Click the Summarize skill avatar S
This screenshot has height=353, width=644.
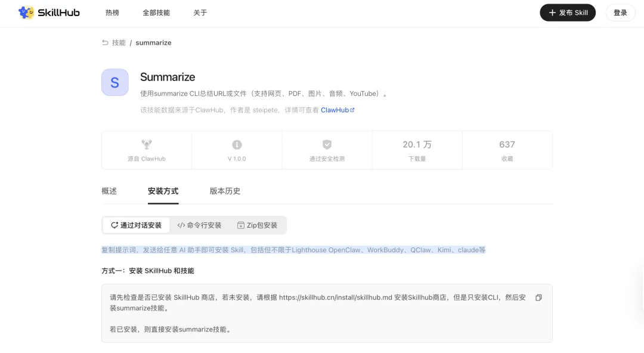[115, 82]
